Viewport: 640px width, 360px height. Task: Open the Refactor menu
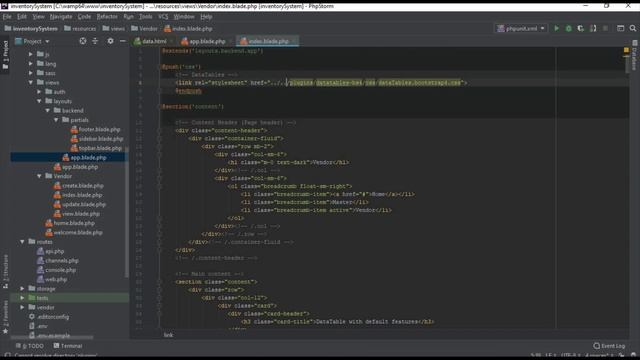pos(107,17)
